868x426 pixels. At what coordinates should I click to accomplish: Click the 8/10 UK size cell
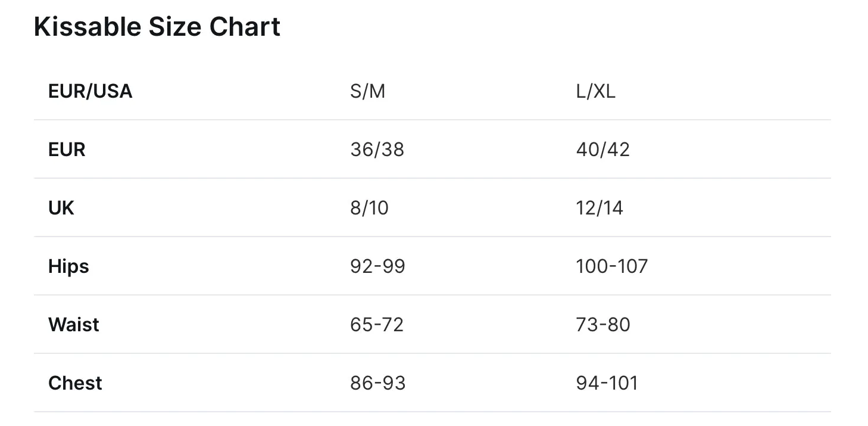(369, 208)
